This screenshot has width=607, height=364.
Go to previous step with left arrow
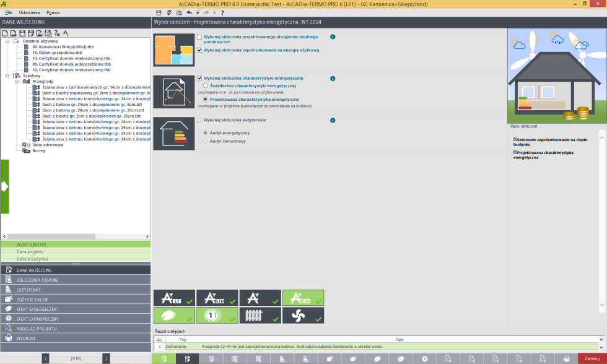46,358
